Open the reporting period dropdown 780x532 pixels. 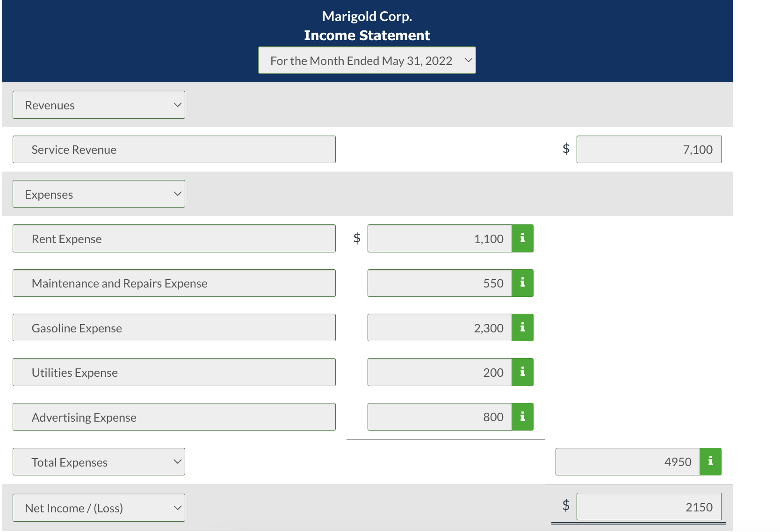coord(367,60)
